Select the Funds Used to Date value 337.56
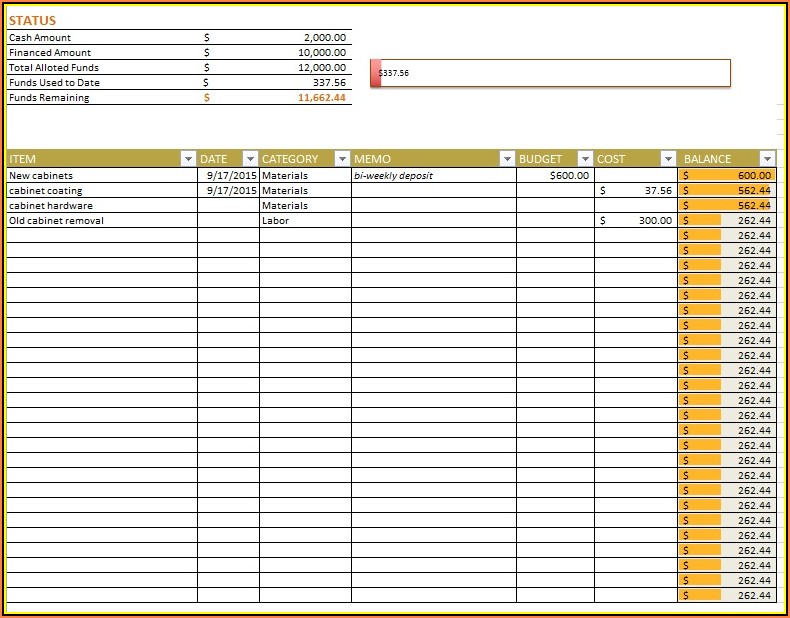Viewport: 790px width, 618px height. (x=330, y=83)
